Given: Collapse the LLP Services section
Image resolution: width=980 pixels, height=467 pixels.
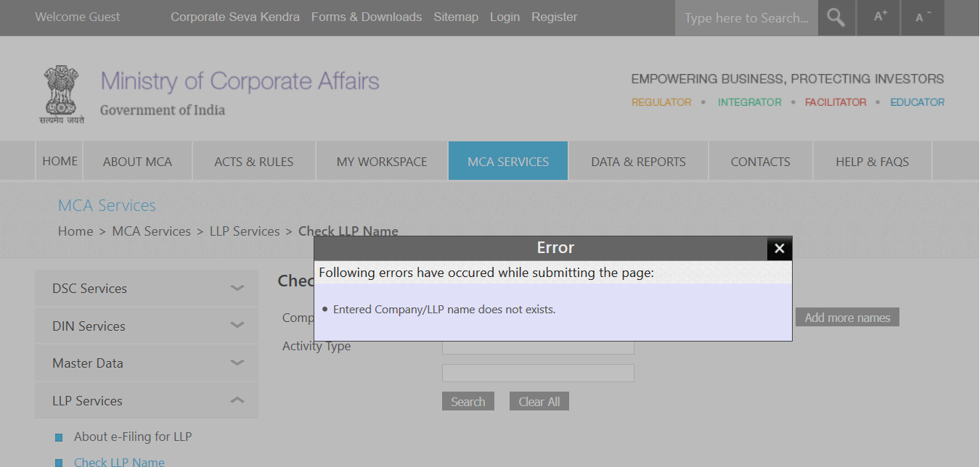Looking at the screenshot, I should (x=147, y=400).
